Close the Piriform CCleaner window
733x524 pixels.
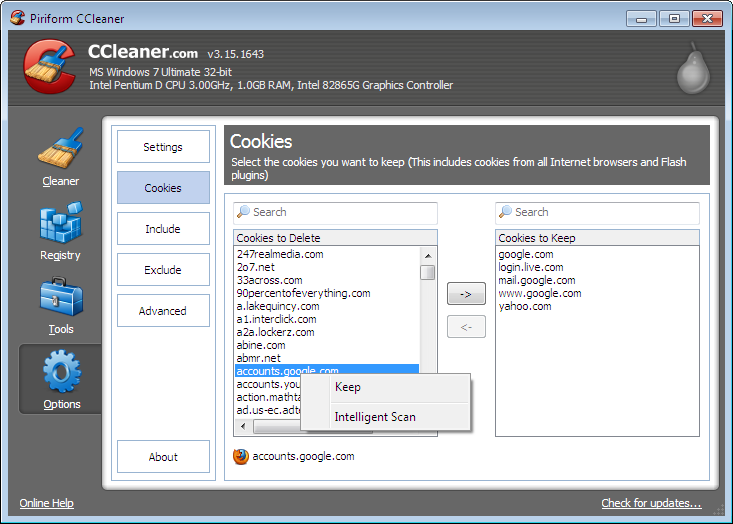(707, 19)
